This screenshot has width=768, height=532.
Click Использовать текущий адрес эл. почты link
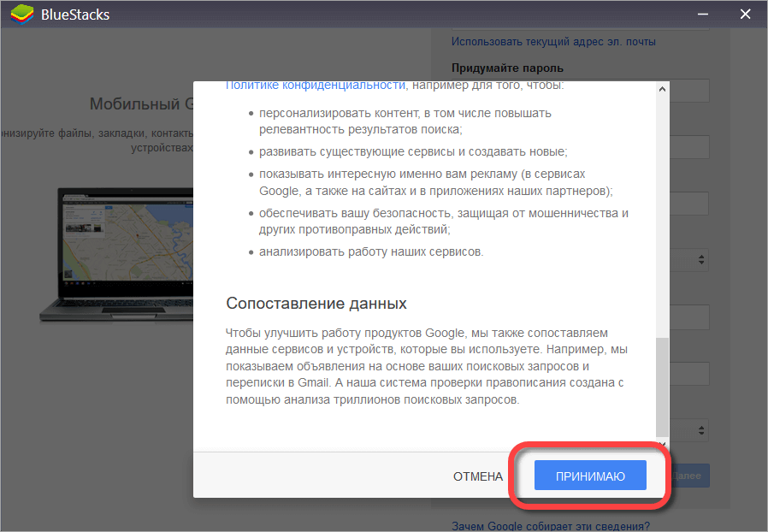[x=553, y=41]
